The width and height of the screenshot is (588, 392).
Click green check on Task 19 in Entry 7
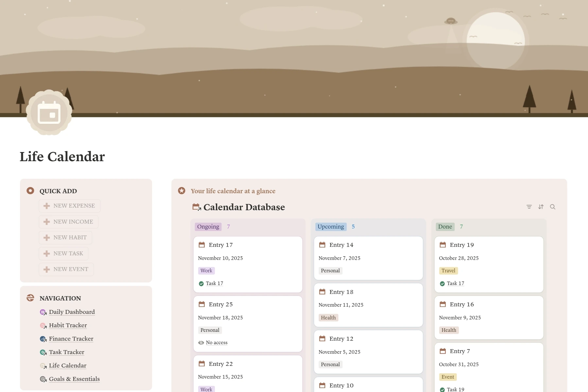pos(442,390)
